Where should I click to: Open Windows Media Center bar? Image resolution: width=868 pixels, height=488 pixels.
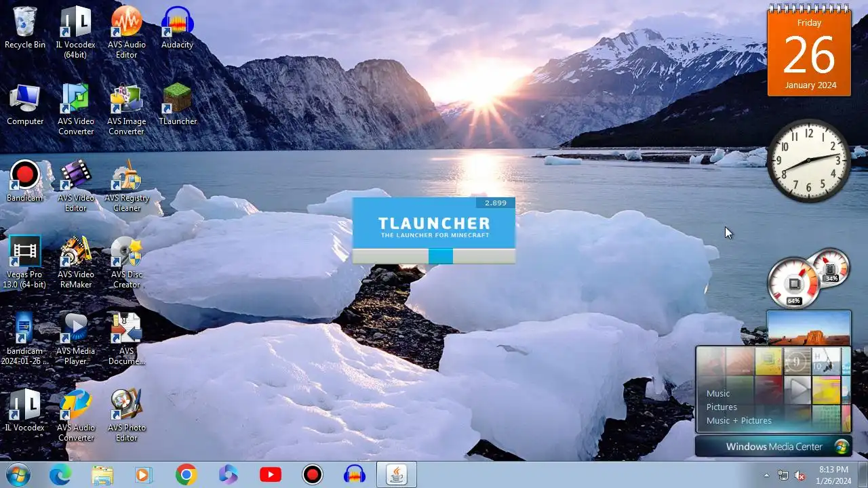[774, 447]
